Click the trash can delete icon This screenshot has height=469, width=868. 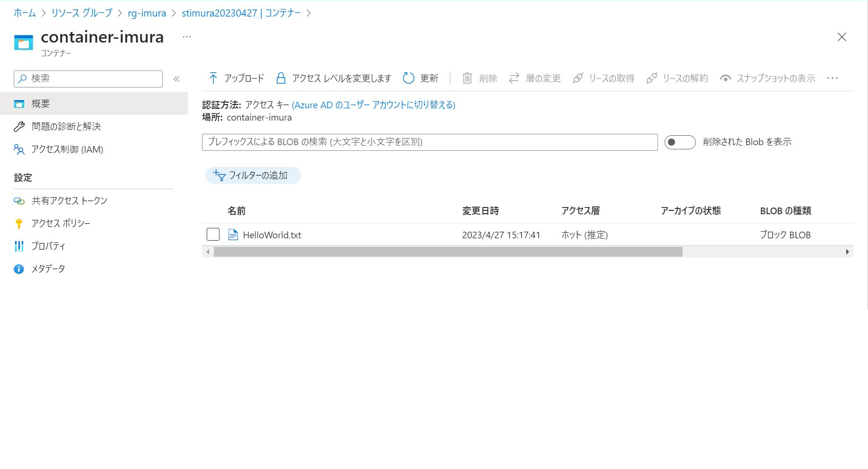(467, 78)
